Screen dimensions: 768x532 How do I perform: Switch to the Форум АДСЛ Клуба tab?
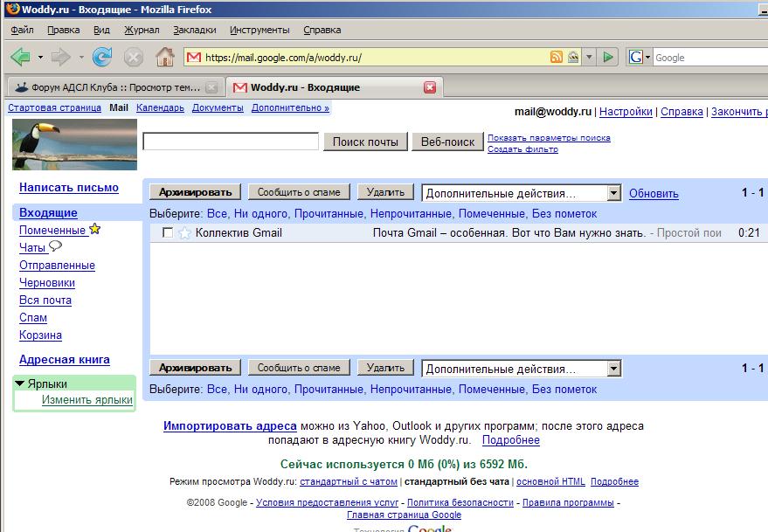(x=115, y=87)
